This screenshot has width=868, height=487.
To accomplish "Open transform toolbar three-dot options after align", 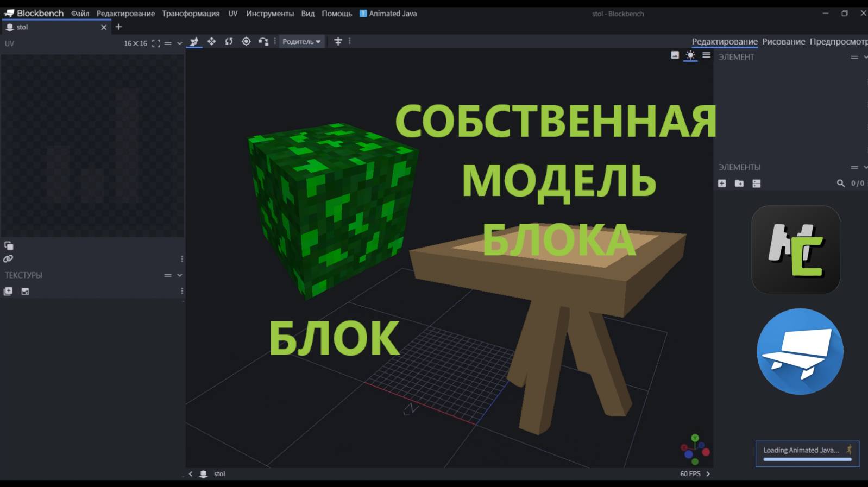I will (349, 41).
